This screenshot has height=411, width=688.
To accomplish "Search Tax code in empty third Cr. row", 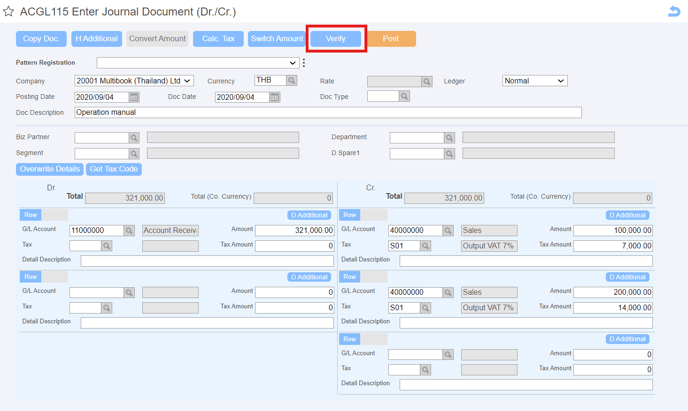I will 425,370.
